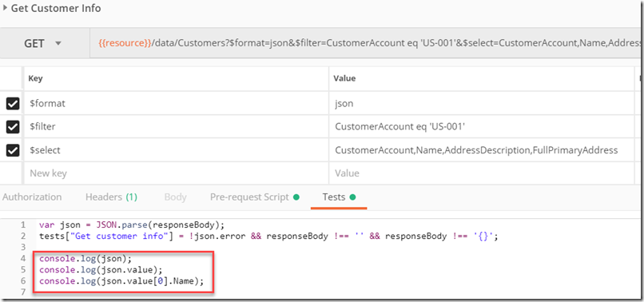Uncheck the $filter parameter checkbox
This screenshot has height=302, width=644.
coord(13,127)
